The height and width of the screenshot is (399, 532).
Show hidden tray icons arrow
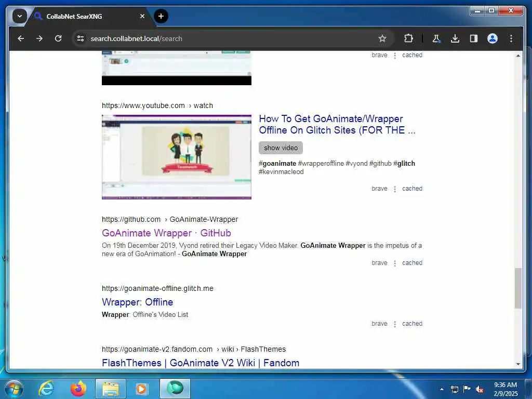click(x=442, y=389)
